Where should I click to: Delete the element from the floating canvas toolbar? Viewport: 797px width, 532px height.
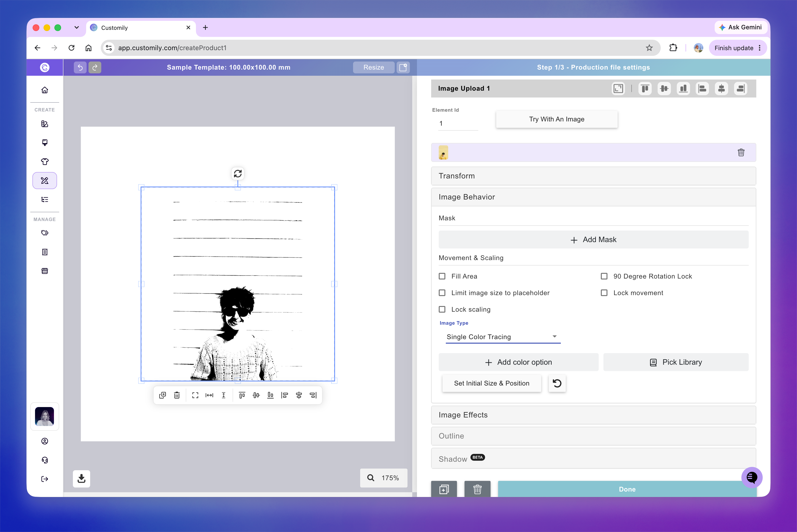tap(177, 395)
